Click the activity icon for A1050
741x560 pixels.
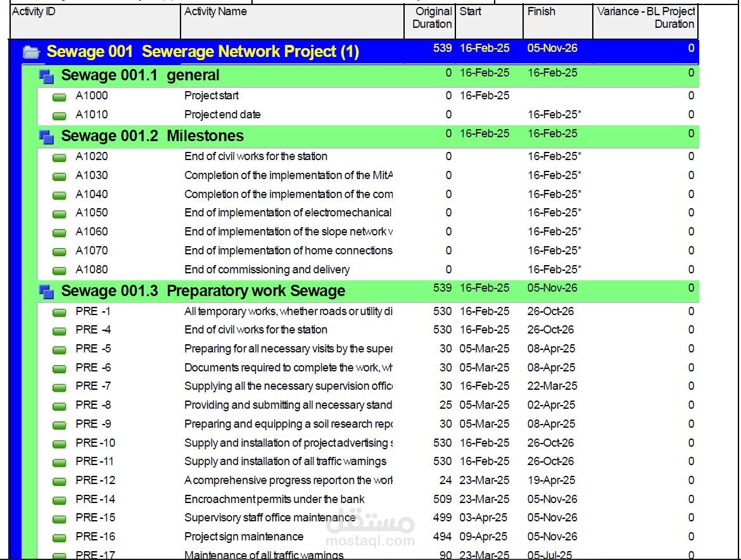click(x=59, y=214)
